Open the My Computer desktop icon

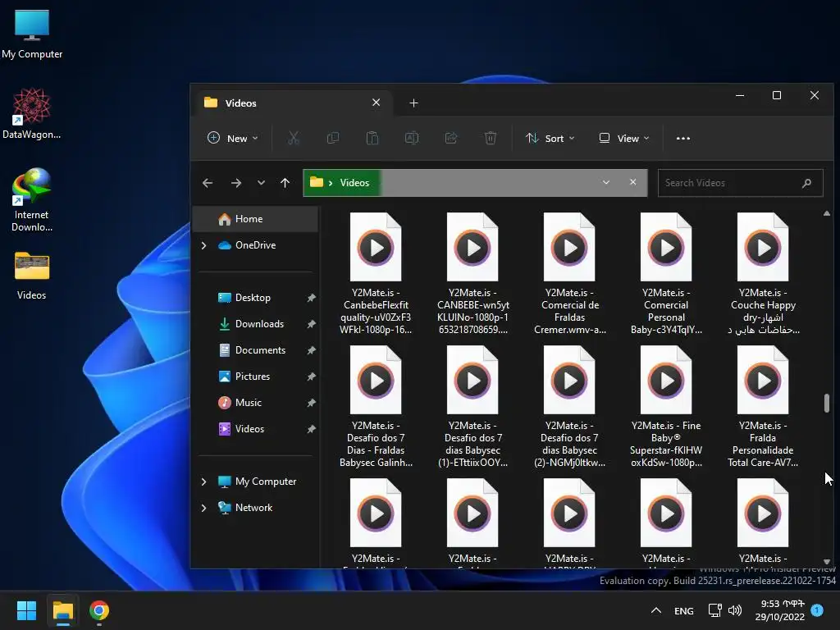(32, 34)
